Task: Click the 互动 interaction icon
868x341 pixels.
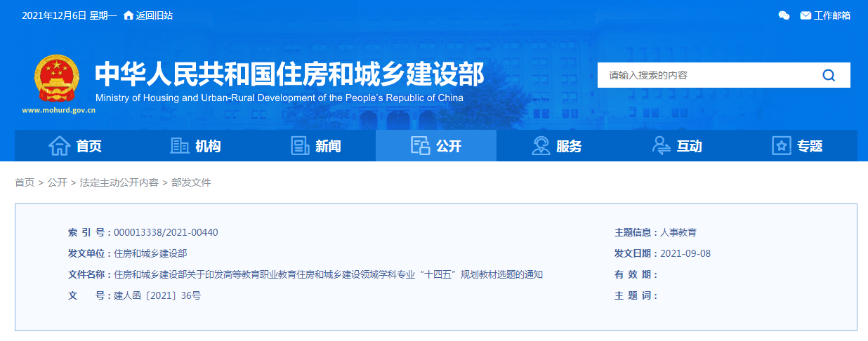Action: tap(661, 146)
